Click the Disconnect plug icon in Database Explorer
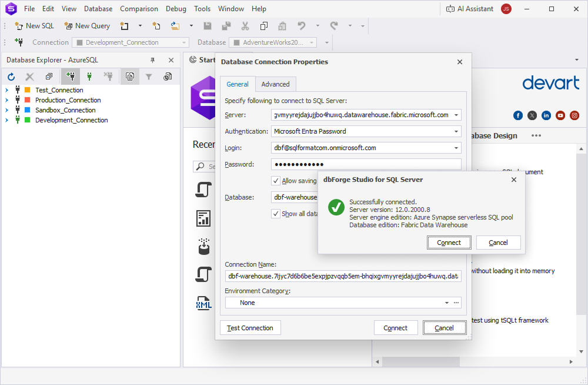 click(108, 77)
